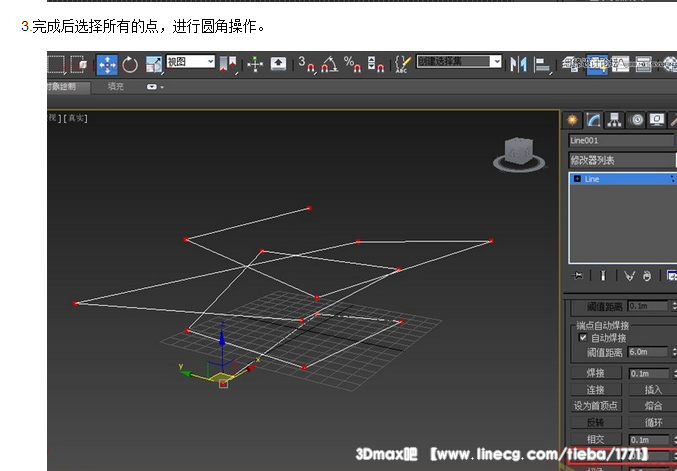Click the upper 阈值距离 0.1m field

pyautogui.click(x=648, y=306)
